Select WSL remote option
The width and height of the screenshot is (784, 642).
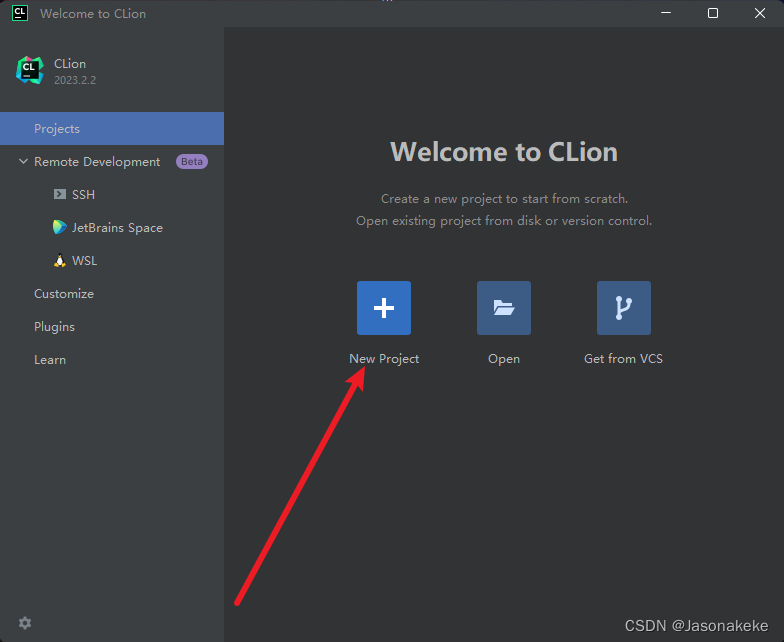click(84, 260)
